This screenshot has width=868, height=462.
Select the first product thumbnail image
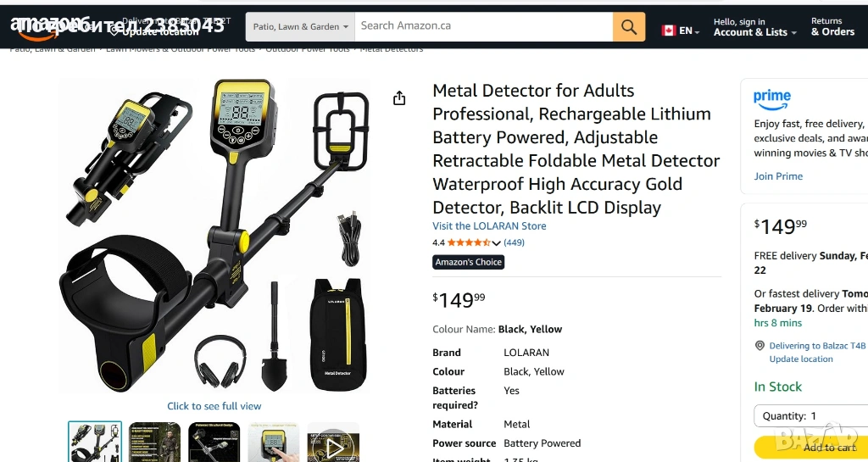(x=95, y=442)
